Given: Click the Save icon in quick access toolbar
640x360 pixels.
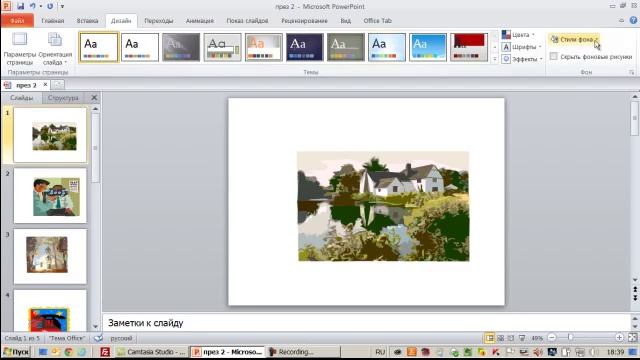Looking at the screenshot, I should click(x=20, y=6).
